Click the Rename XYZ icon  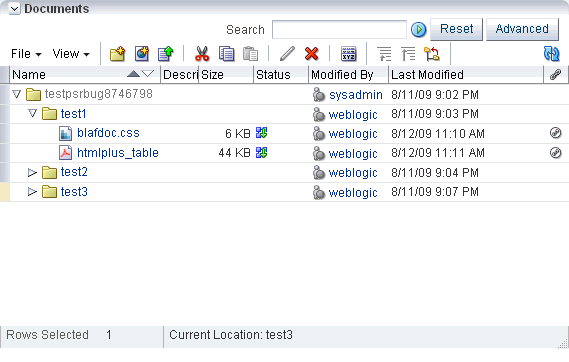[x=348, y=54]
